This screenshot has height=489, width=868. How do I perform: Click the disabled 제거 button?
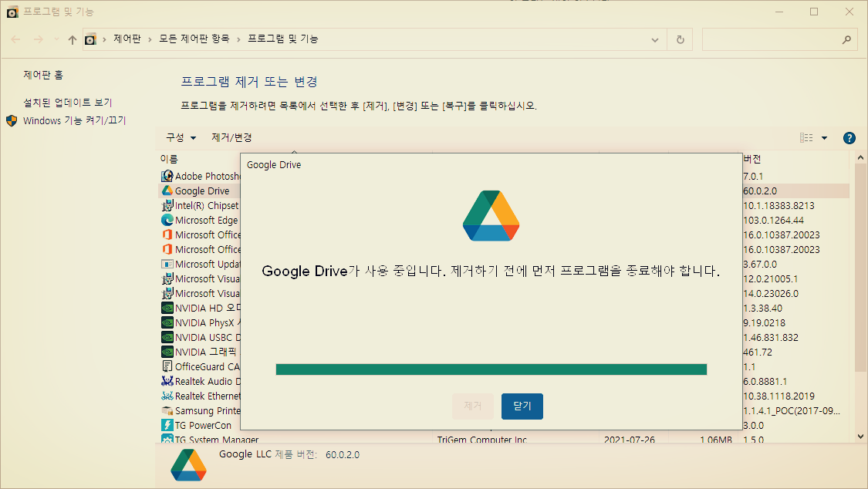click(x=472, y=406)
